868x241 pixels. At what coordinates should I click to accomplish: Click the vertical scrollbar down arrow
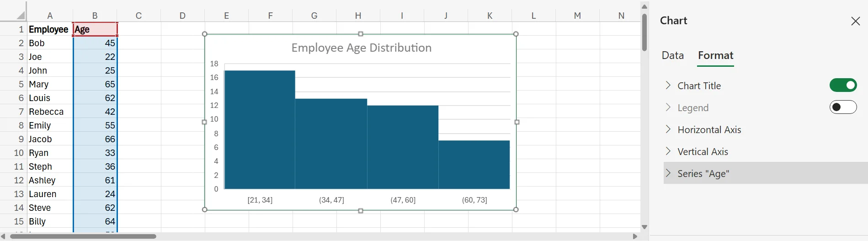click(644, 227)
